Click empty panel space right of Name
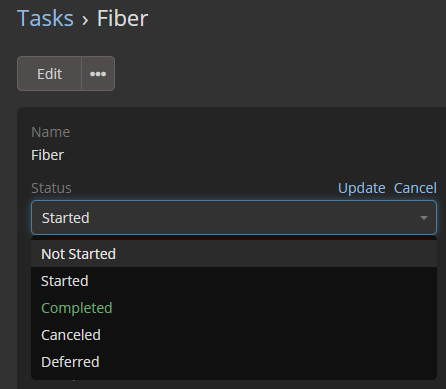The image size is (446, 389). point(253,143)
